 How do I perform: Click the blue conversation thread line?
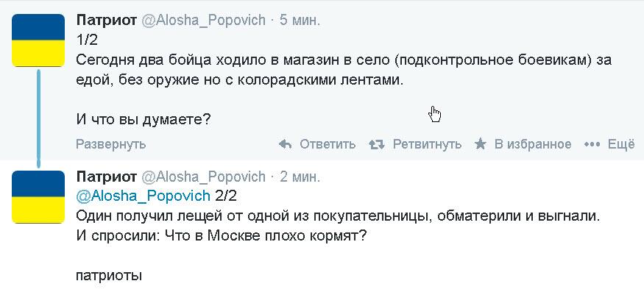click(x=38, y=118)
